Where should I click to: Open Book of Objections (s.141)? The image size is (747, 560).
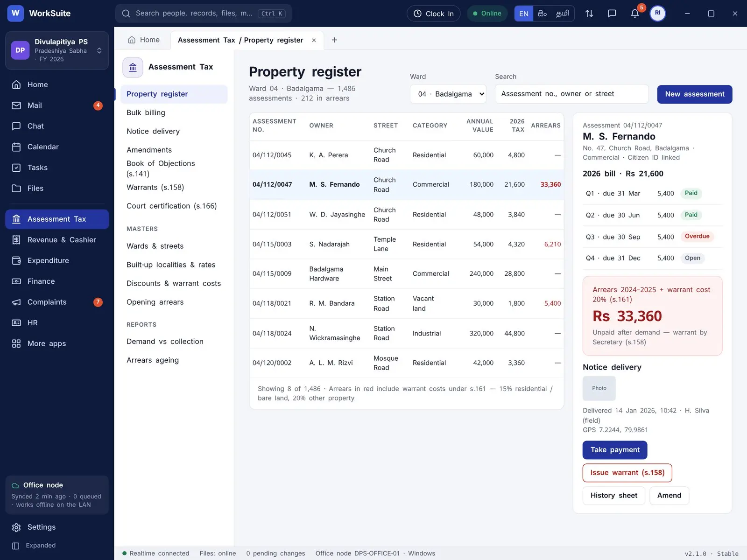tap(174, 168)
